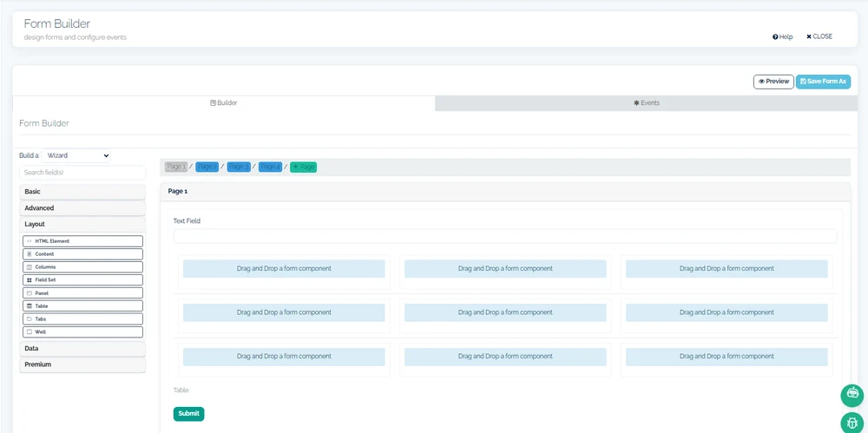Select the Tabs layout component
The image size is (868, 433).
coord(82,319)
